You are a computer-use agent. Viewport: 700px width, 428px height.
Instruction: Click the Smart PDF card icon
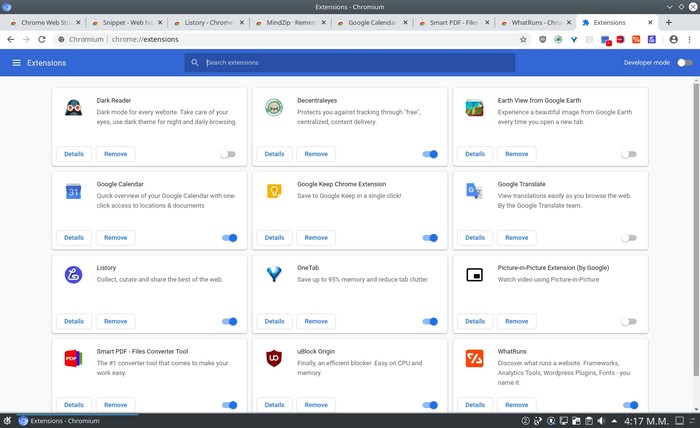(73, 358)
